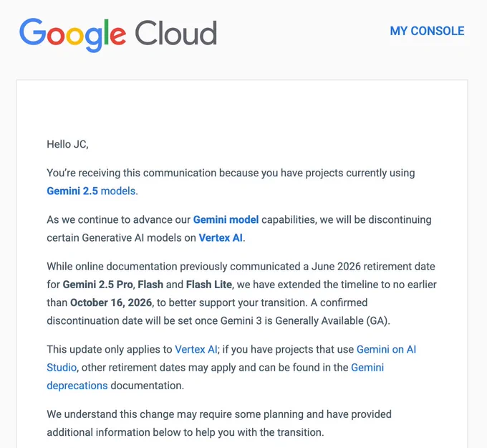The height and width of the screenshot is (448, 487).
Task: Click the gray word Cloud in header
Action: pyautogui.click(x=176, y=33)
